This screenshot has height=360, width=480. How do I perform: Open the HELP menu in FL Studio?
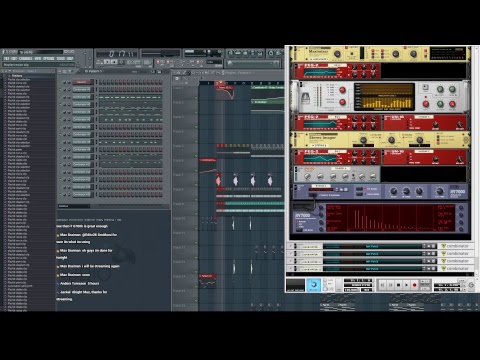point(70,59)
